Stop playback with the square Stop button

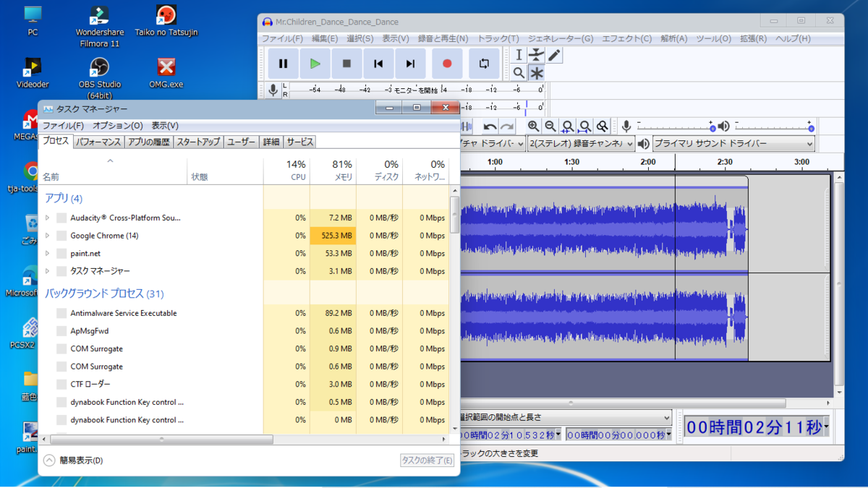tap(347, 64)
